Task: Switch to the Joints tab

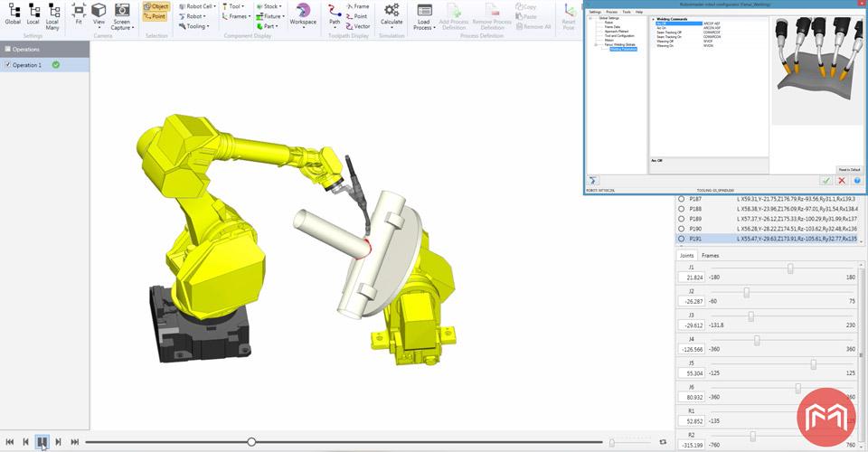Action: [686, 255]
